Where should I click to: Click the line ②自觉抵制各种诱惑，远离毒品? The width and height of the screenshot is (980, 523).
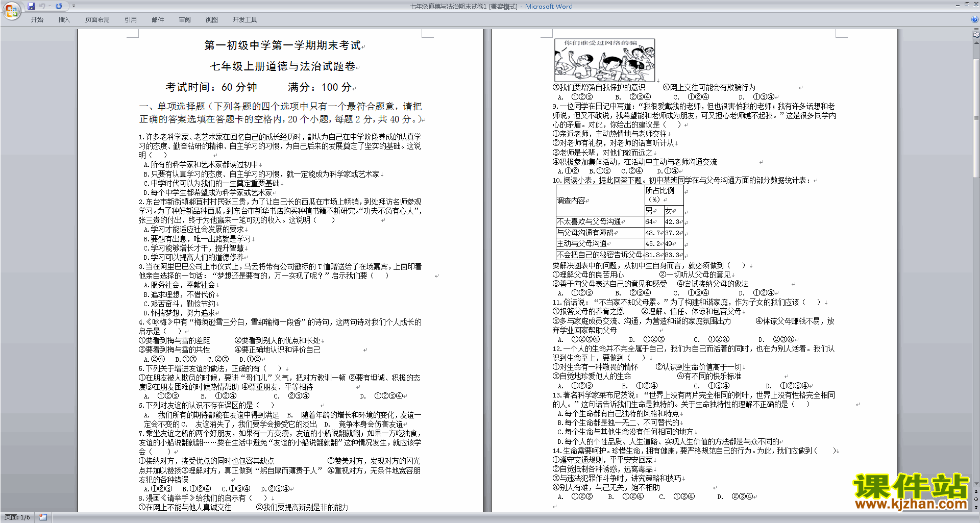pyautogui.click(x=602, y=469)
